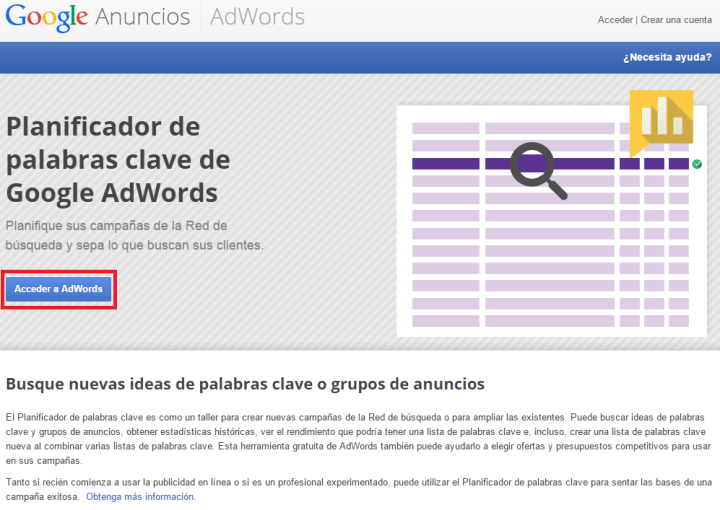Open the Anuncios header link
Screen dimensions: 720x510
coord(142,17)
